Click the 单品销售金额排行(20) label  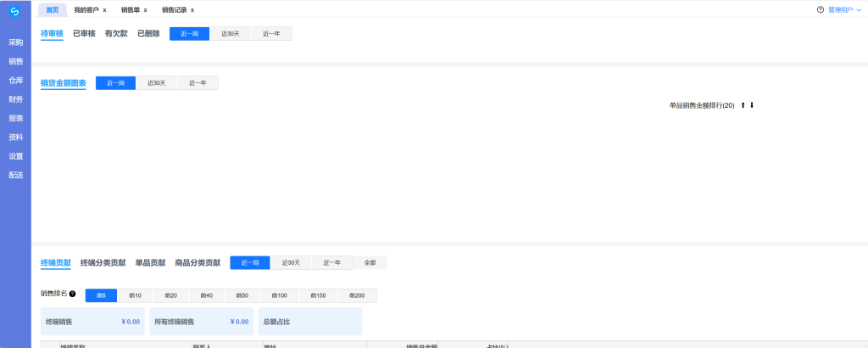[x=702, y=105]
